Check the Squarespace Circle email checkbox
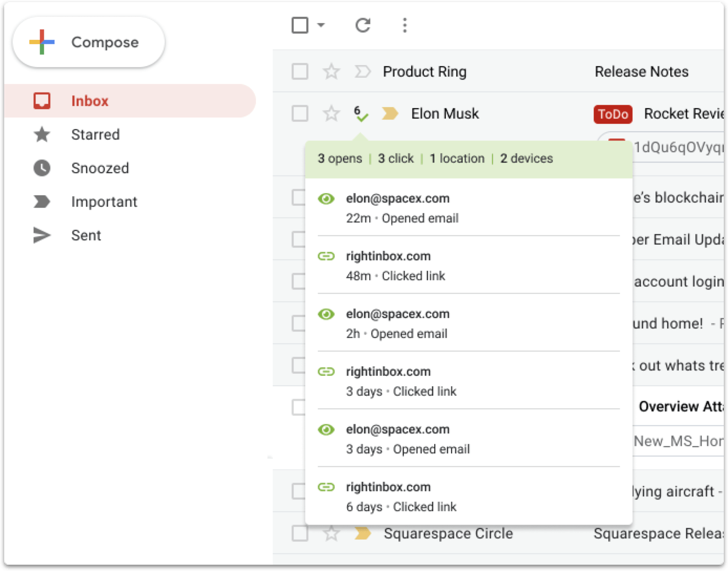728x571 pixels. tap(300, 533)
